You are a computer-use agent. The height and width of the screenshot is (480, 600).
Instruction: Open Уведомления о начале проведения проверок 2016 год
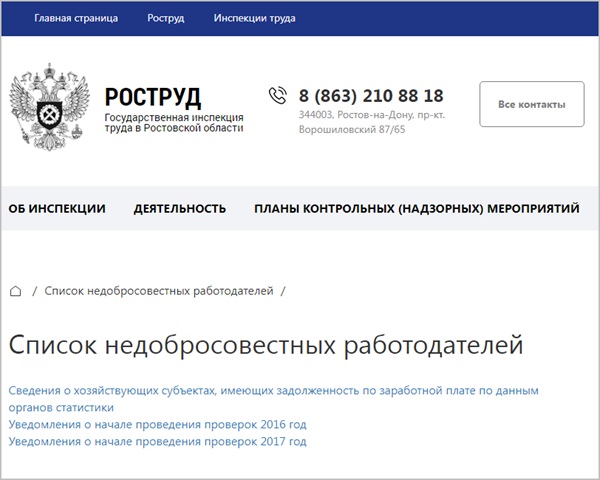coord(157,424)
